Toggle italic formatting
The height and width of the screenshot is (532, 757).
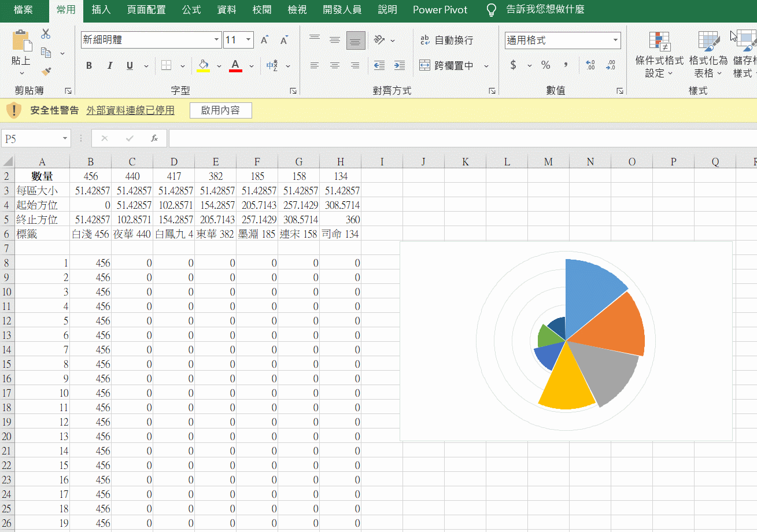click(109, 66)
